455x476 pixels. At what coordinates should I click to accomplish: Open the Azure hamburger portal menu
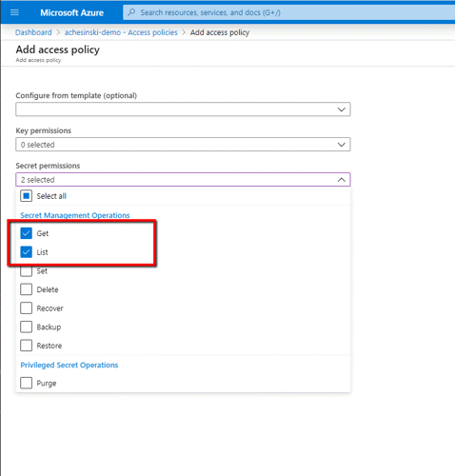point(14,12)
